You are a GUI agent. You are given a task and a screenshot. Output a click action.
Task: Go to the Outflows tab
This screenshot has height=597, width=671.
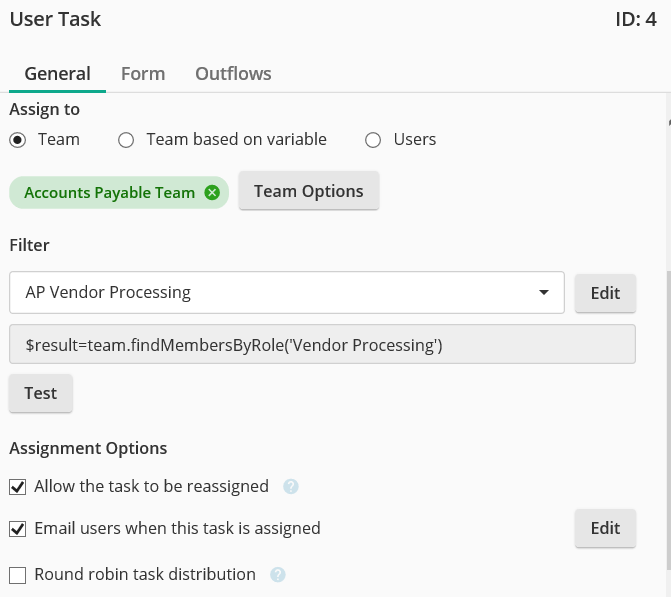pyautogui.click(x=233, y=74)
